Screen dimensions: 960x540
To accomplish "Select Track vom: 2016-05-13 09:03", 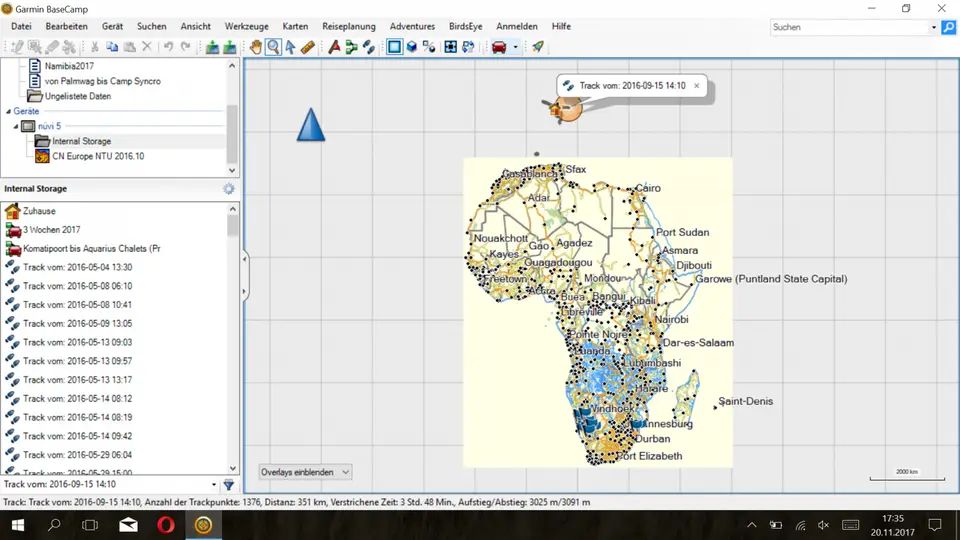I will (77, 342).
